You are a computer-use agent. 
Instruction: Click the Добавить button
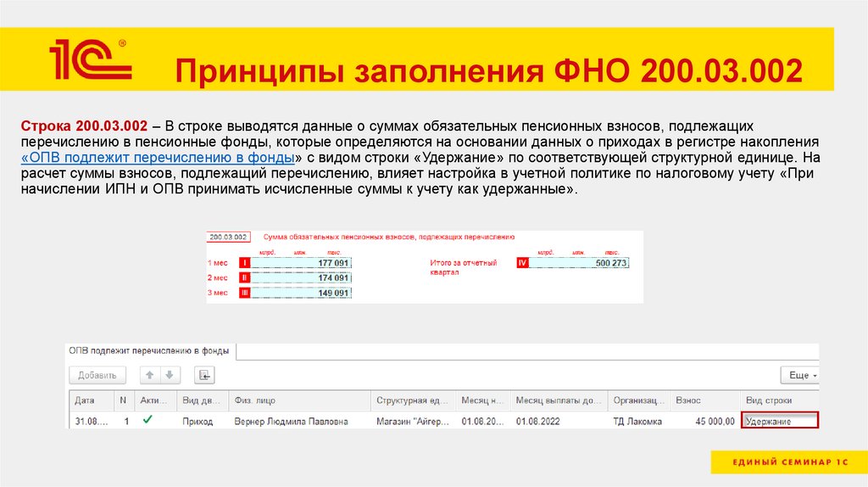pyautogui.click(x=97, y=375)
